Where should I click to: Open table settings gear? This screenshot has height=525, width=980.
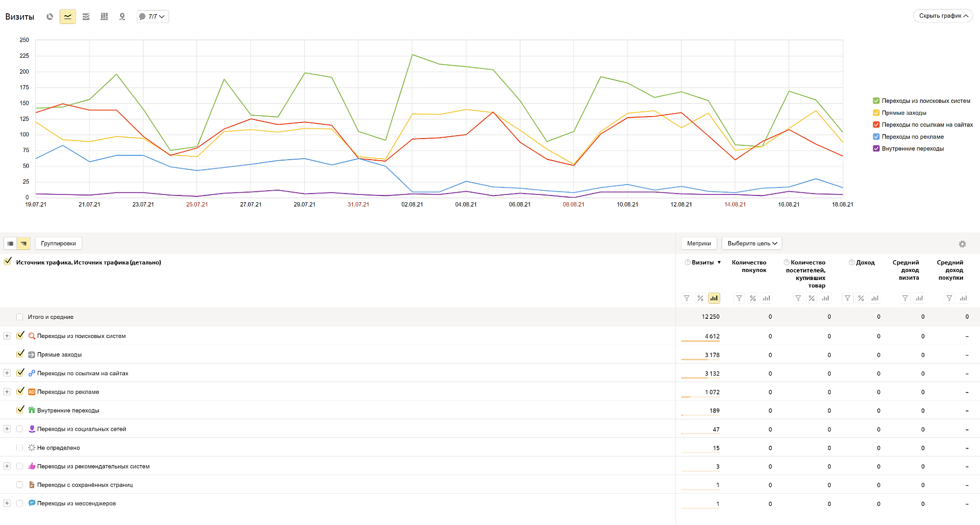962,244
